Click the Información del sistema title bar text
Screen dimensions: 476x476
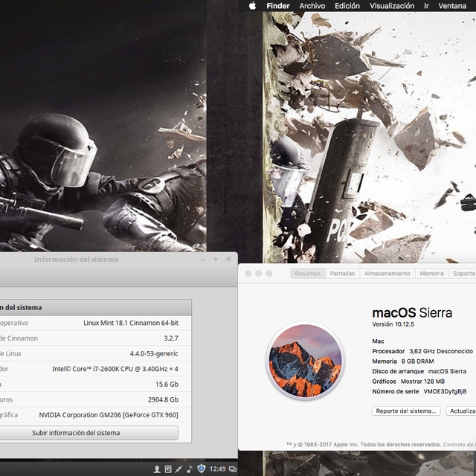pyautogui.click(x=76, y=260)
